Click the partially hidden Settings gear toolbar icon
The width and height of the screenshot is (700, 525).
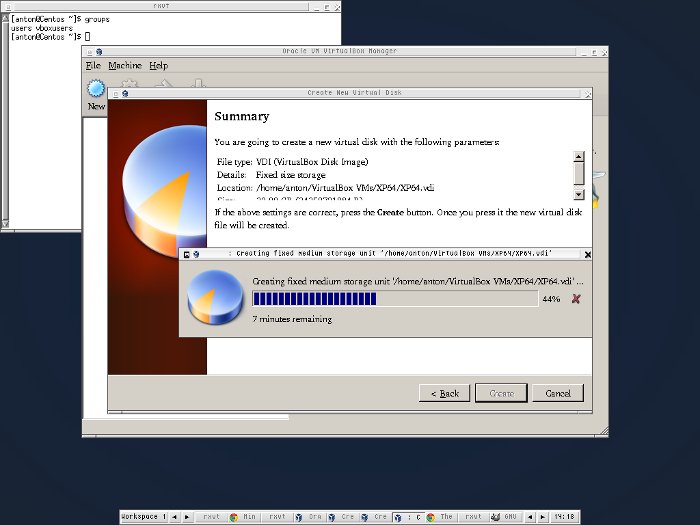click(129, 83)
